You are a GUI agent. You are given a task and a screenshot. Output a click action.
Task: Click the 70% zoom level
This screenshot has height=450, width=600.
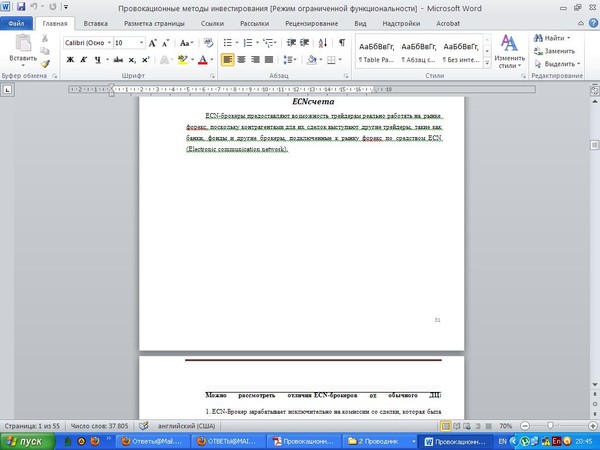pos(505,426)
